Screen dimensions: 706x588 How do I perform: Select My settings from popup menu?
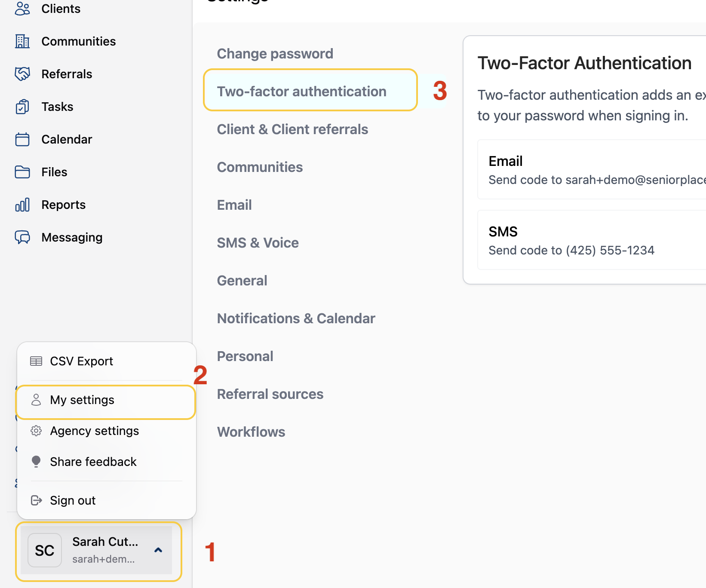point(82,400)
